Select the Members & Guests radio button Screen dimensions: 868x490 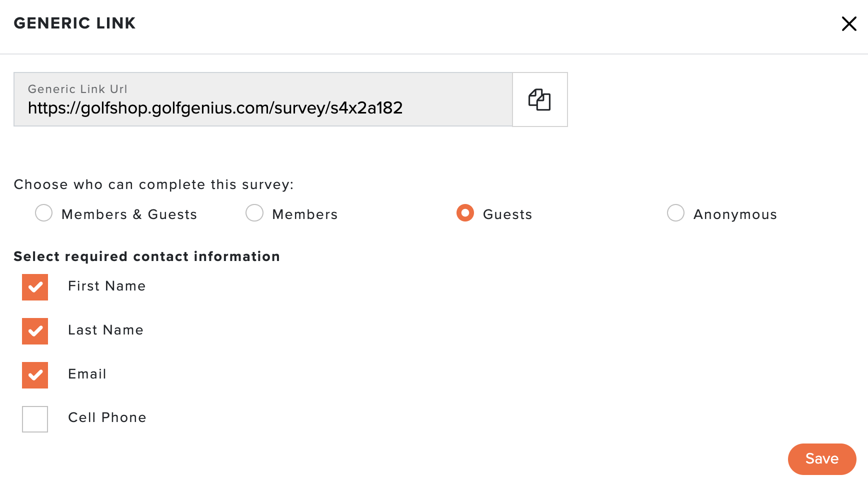pos(44,213)
